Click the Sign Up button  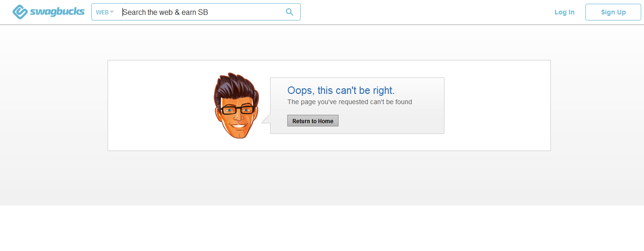[x=613, y=12]
